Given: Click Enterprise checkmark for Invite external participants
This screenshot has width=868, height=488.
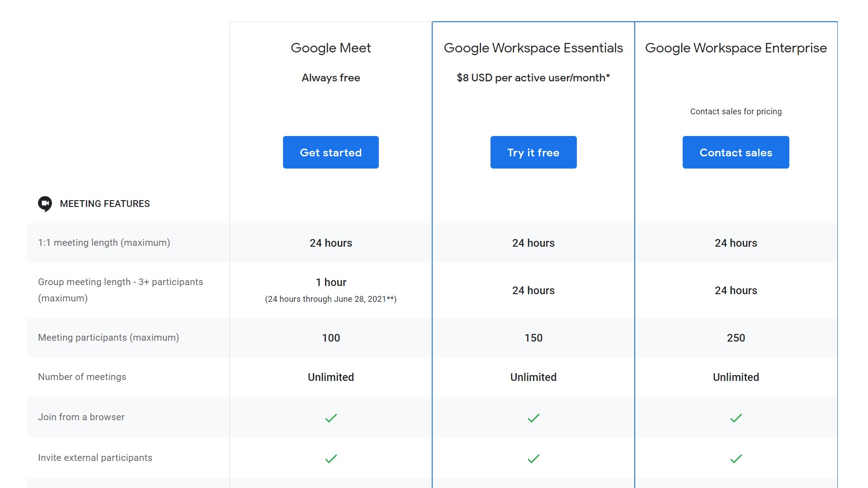Looking at the screenshot, I should pos(736,459).
